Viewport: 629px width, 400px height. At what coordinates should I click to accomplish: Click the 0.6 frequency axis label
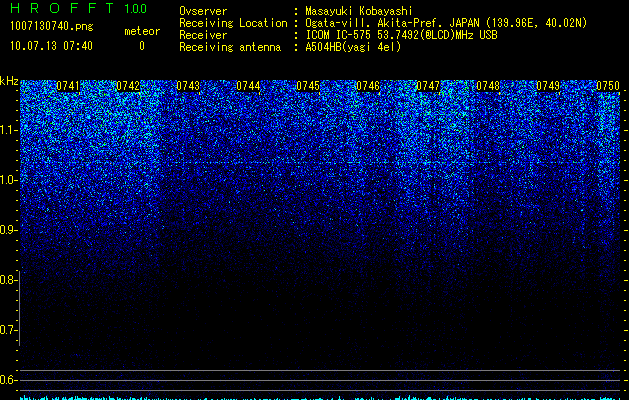(x=8, y=380)
